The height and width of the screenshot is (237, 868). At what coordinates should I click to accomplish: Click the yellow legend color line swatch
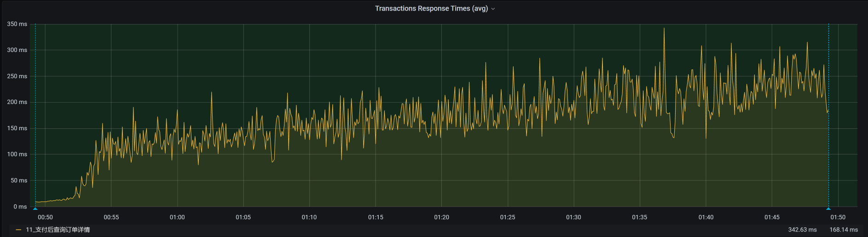pyautogui.click(x=18, y=230)
